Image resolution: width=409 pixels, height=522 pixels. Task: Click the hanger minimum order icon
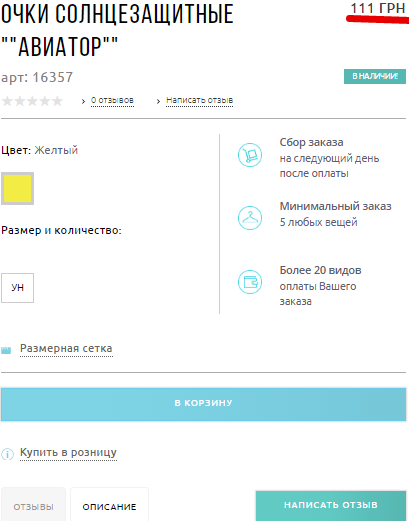250,218
